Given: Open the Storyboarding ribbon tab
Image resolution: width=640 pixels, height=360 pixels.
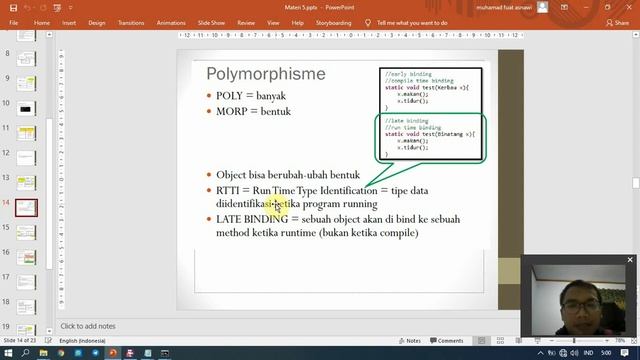Looking at the screenshot, I should click(333, 23).
